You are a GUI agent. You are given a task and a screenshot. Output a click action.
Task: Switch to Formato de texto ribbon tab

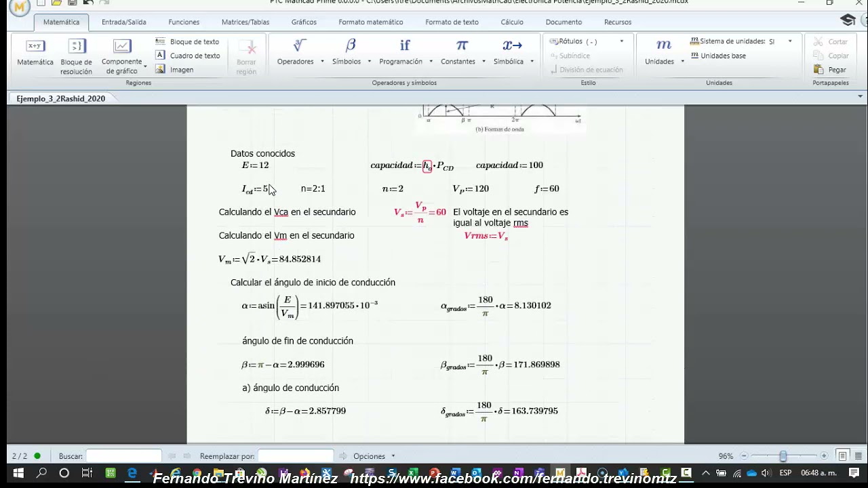[452, 22]
